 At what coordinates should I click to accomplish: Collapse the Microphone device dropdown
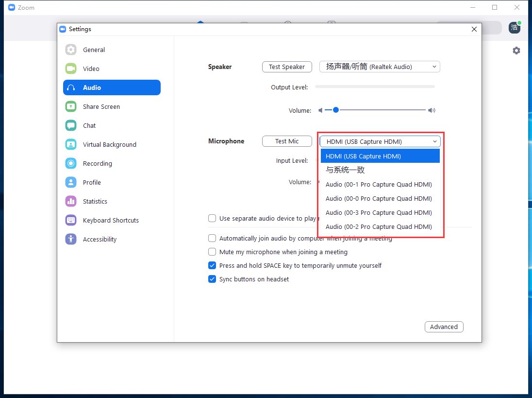pos(380,141)
